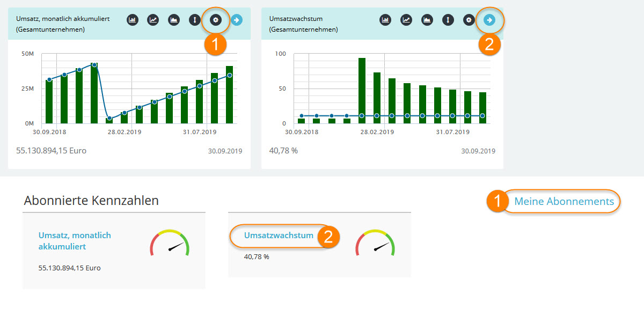Click the Umsatz akkumuliert gauge indicator
The width and height of the screenshot is (644, 309).
[x=170, y=244]
